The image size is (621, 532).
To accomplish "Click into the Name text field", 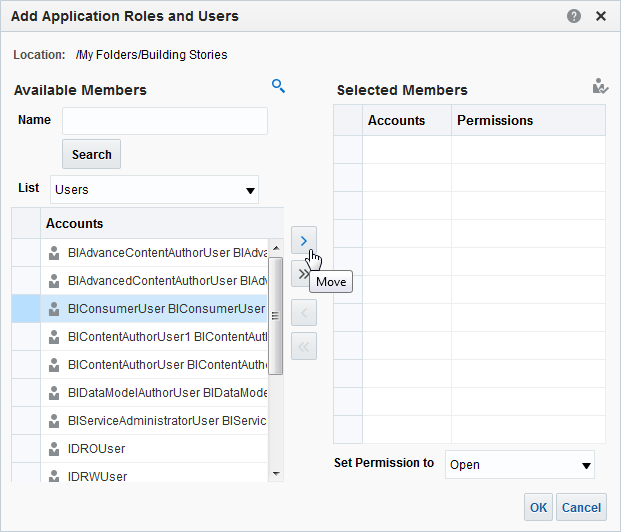I will click(x=165, y=121).
